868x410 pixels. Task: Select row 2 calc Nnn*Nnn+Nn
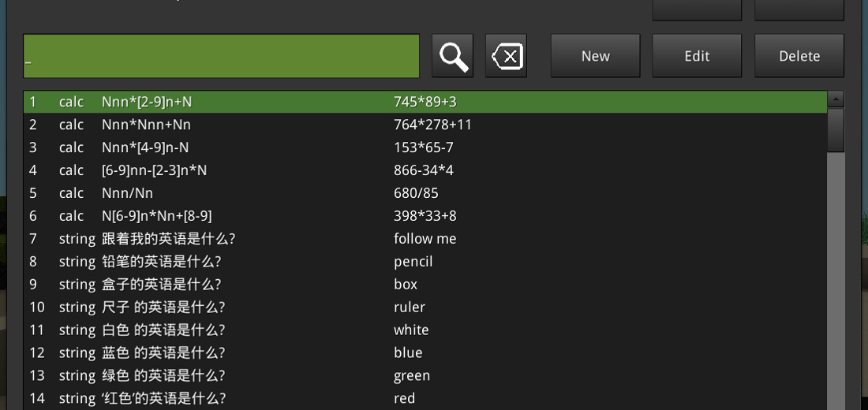(146, 125)
